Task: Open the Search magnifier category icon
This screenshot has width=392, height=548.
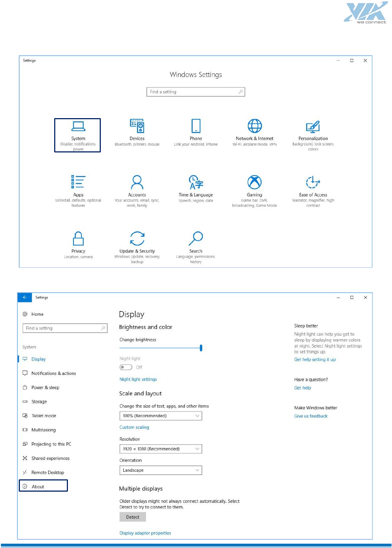Action: tap(196, 238)
